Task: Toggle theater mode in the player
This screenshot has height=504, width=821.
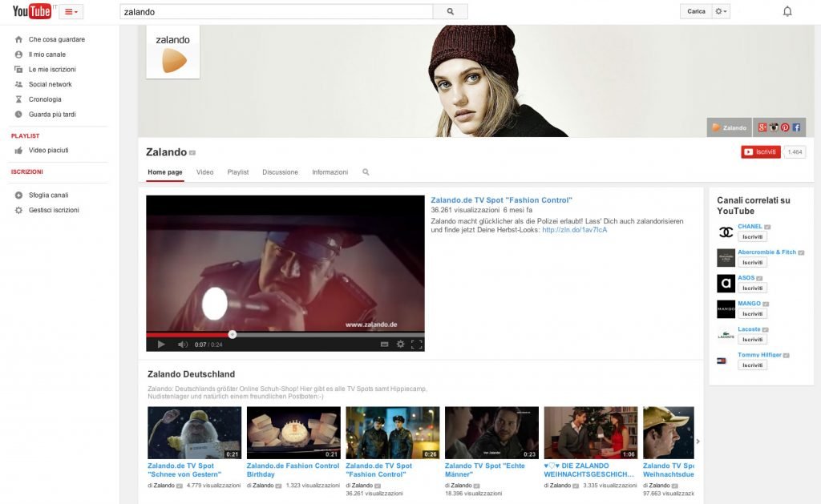Action: 384,345
